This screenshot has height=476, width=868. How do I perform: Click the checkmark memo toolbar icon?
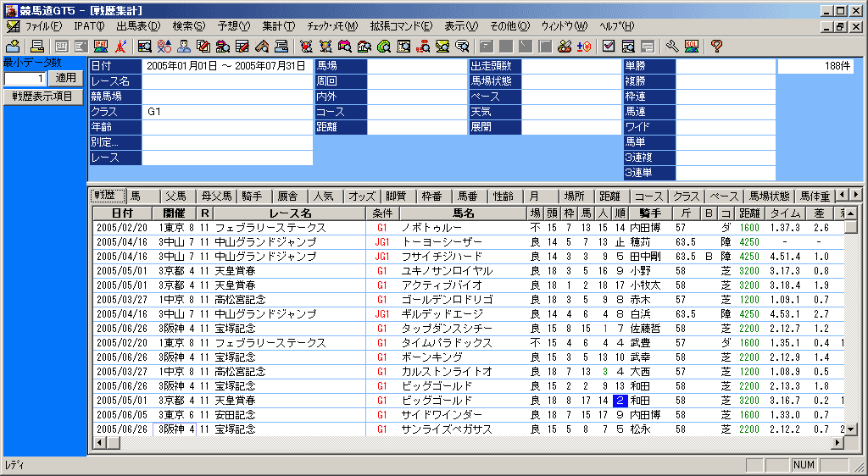tap(609, 46)
